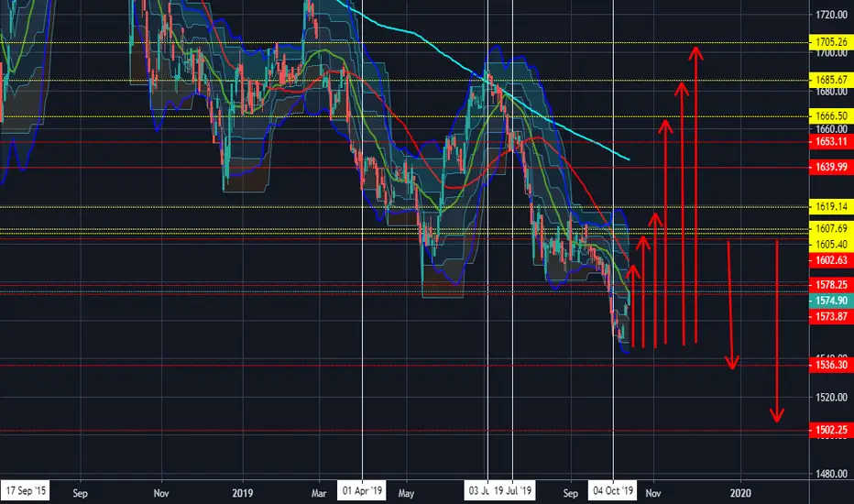Click the 1705.26 yellow price label

click(831, 42)
